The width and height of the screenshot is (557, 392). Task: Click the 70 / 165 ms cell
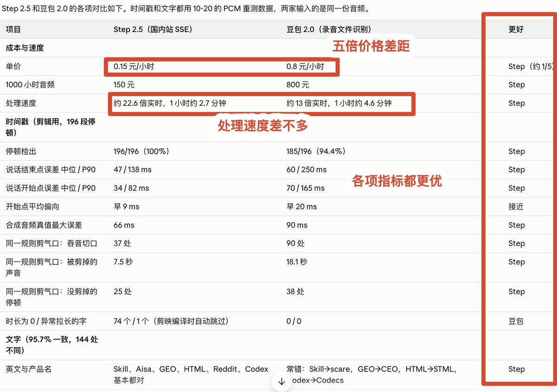[x=305, y=188]
